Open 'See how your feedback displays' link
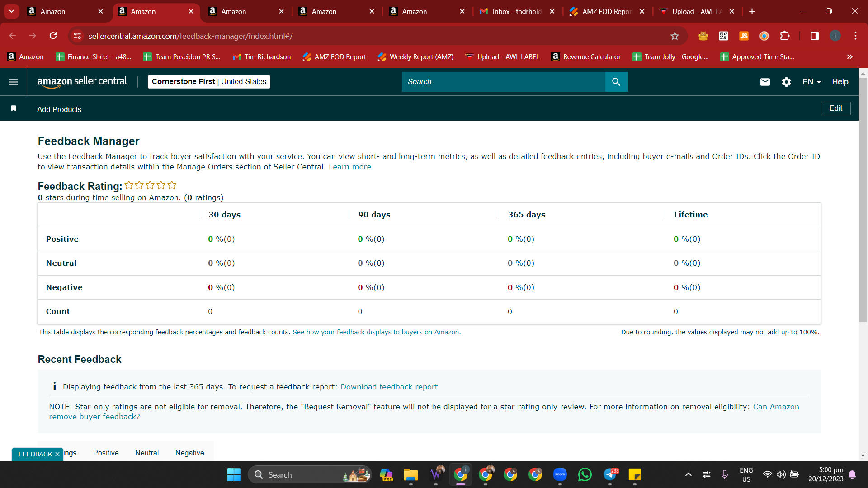This screenshot has height=488, width=868. pyautogui.click(x=377, y=332)
